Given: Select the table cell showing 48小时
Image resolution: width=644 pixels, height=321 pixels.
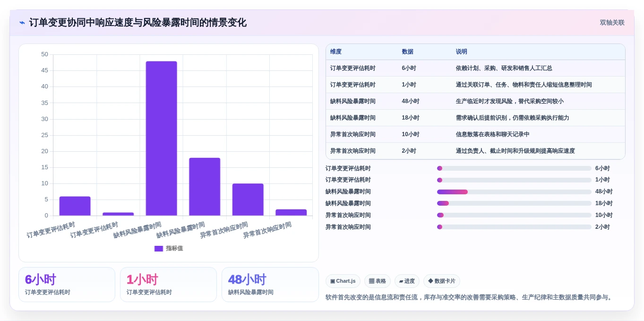Looking at the screenshot, I should click(x=411, y=101).
